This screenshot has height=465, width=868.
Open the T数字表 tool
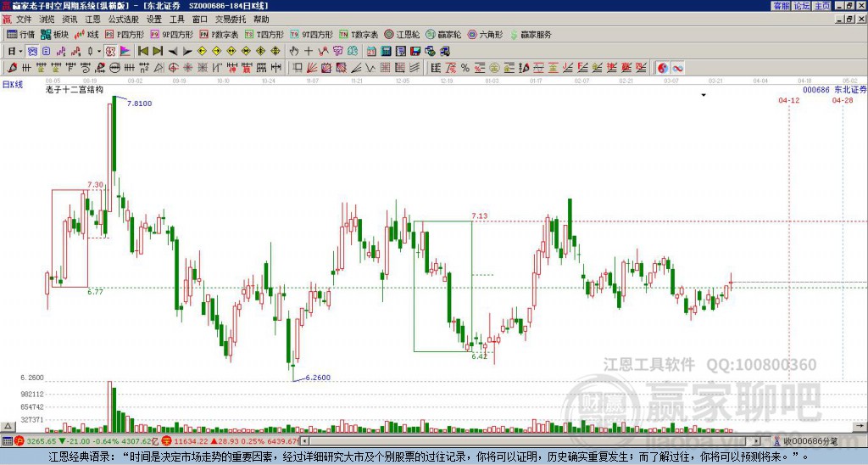(x=359, y=34)
